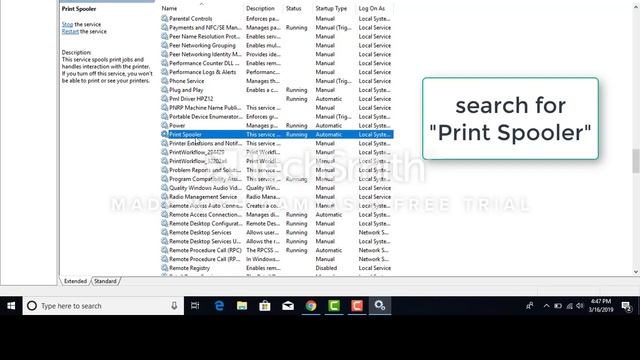The width and height of the screenshot is (640, 360).
Task: Select Peer Networking Identity Manager service icon
Action: pyautogui.click(x=164, y=54)
